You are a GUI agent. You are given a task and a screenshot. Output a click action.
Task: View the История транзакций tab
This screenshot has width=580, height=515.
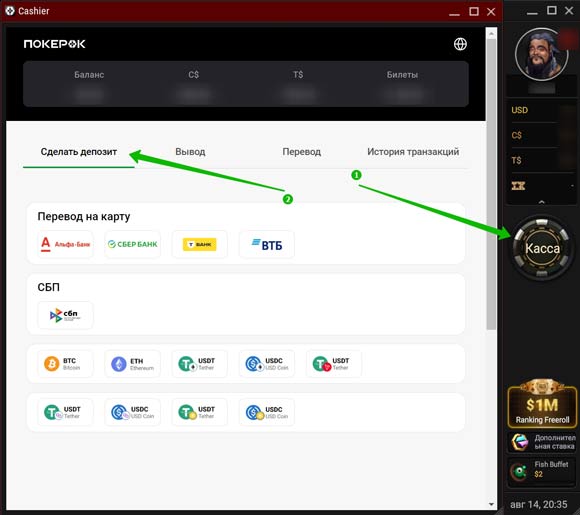coord(413,152)
